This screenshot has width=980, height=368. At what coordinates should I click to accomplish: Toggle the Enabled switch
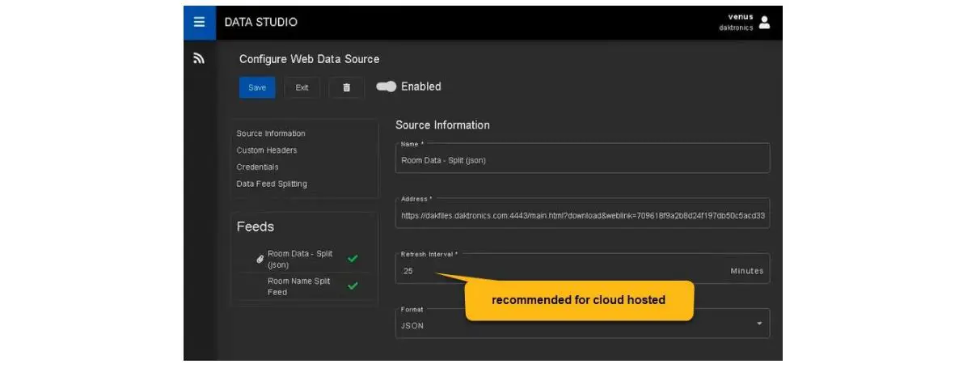click(x=387, y=87)
